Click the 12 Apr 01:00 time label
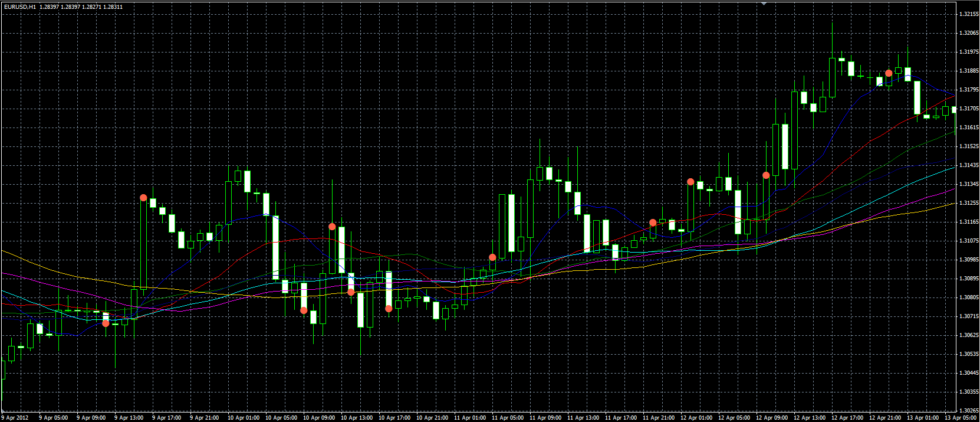The image size is (980, 422). (x=696, y=418)
